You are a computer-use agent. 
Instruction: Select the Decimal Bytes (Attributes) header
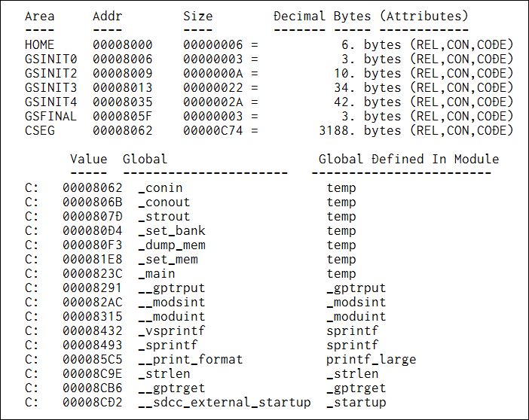point(371,16)
